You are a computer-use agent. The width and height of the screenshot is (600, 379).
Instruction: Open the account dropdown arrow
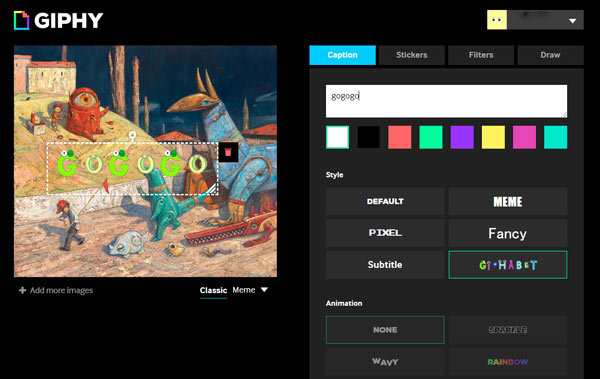coord(572,21)
